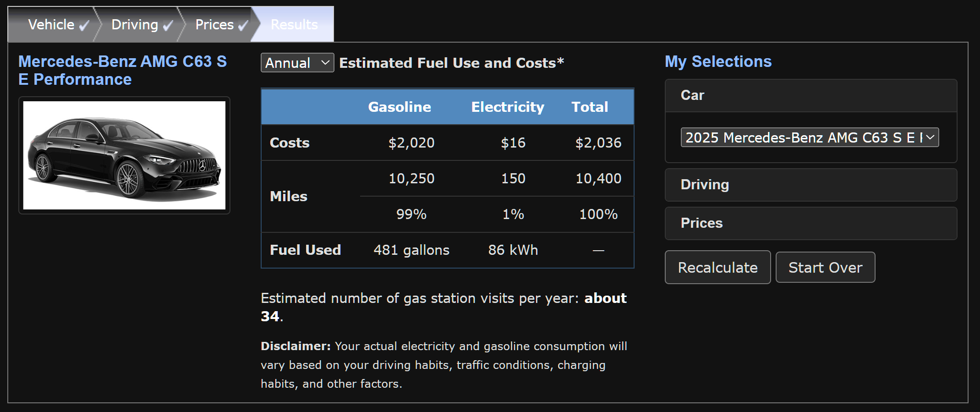Open the 2025 Mercedes-Benz vehicle dropdown
Image resolution: width=980 pixels, height=412 pixels.
coord(810,137)
